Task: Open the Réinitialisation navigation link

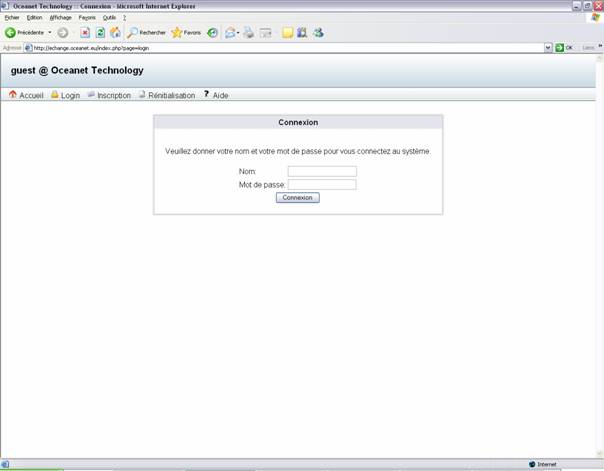Action: pyautogui.click(x=167, y=95)
